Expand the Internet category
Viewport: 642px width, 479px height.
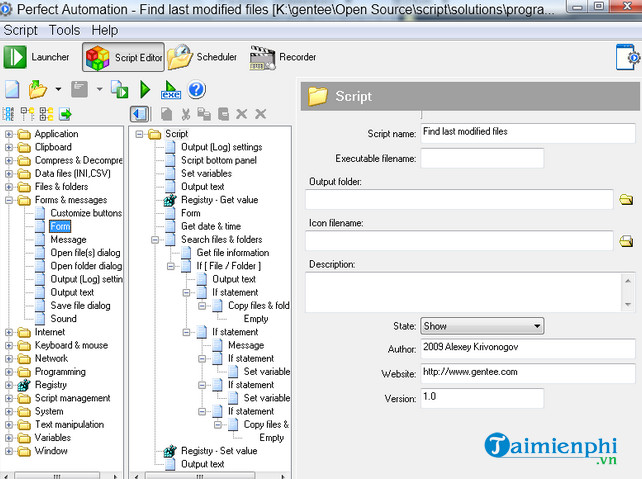[10, 332]
